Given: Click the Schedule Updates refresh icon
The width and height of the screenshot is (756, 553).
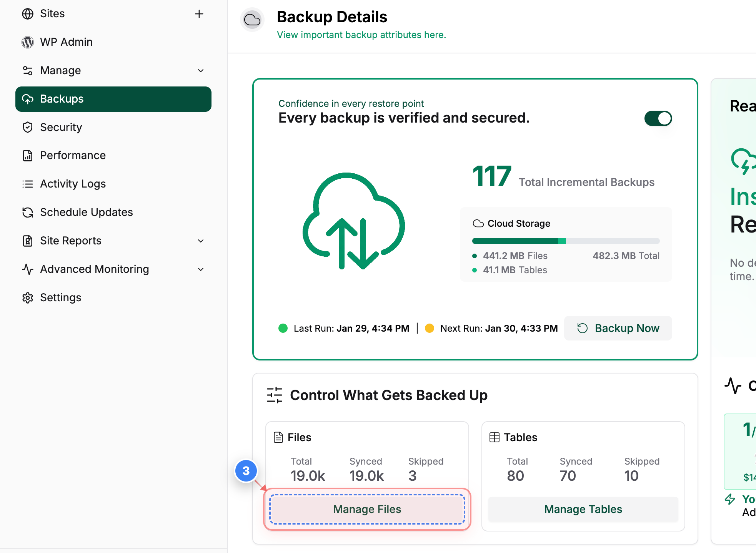Looking at the screenshot, I should pyautogui.click(x=28, y=212).
